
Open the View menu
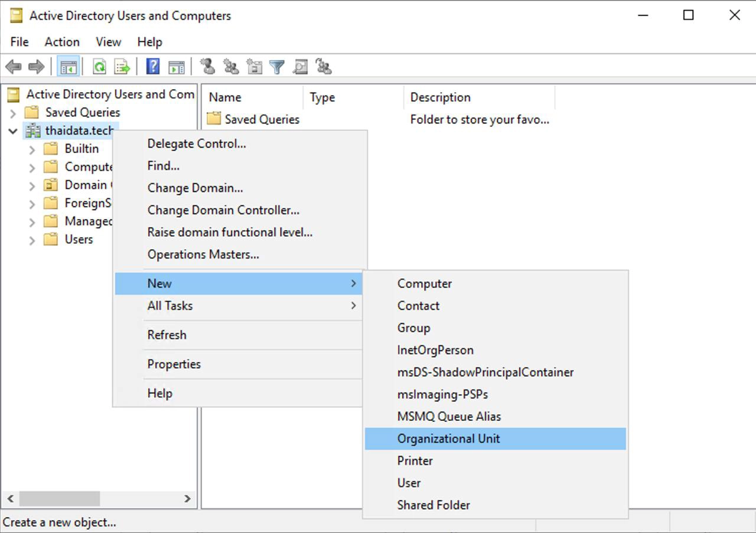pos(109,42)
